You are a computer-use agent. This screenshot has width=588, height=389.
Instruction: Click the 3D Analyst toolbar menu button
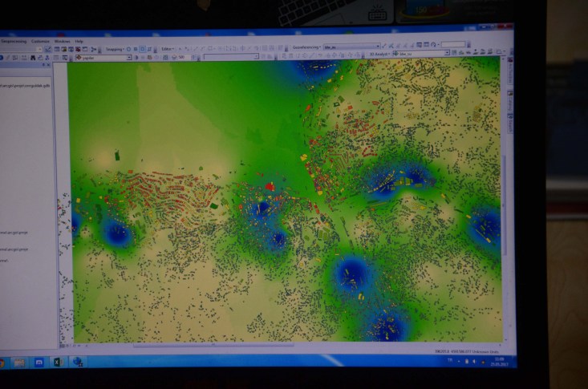coord(380,53)
